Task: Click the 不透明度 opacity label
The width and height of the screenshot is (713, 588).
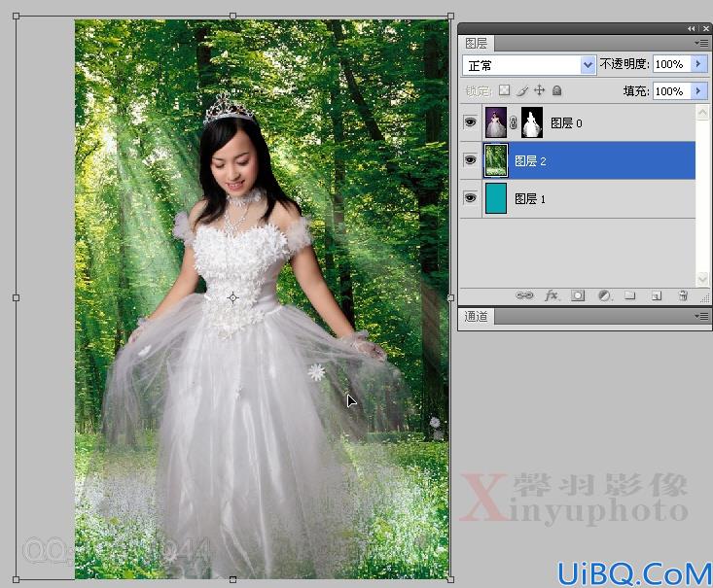Action: (x=624, y=64)
